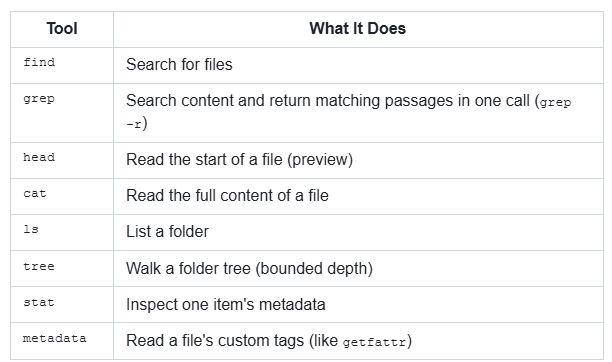Click 'Read the start of a file (preview)'
This screenshot has width=612, height=362.
(240, 159)
